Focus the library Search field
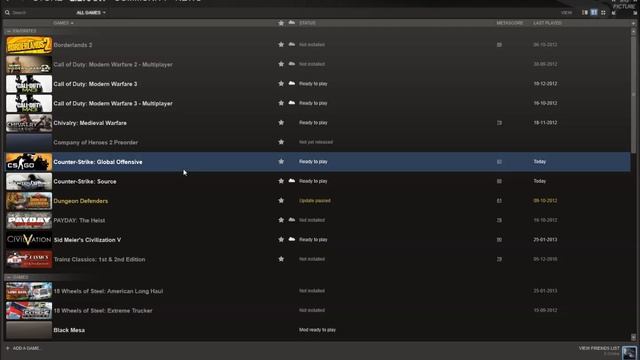640x360 pixels. [x=39, y=13]
